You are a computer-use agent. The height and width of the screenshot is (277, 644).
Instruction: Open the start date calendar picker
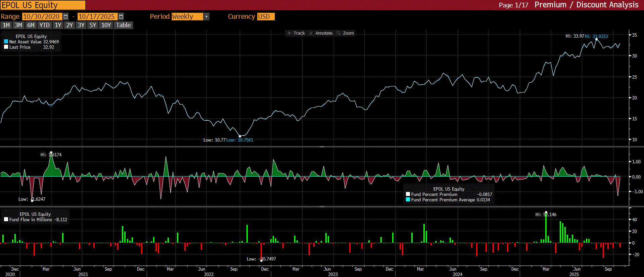coord(66,16)
